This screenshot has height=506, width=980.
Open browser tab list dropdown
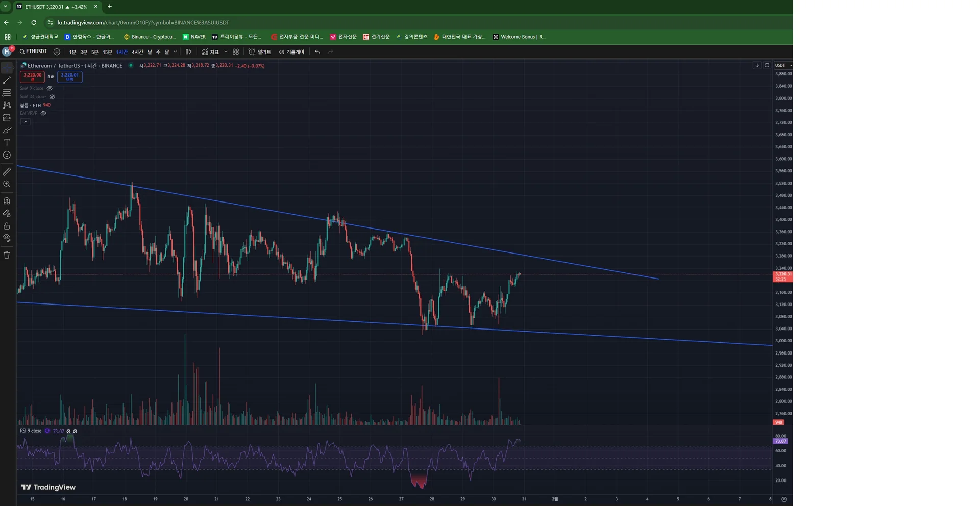pos(5,7)
